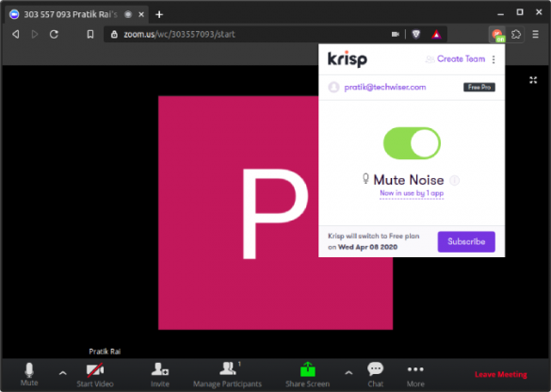Expand share options arrow beside Share Screen
The width and height of the screenshot is (551, 392).
click(348, 372)
